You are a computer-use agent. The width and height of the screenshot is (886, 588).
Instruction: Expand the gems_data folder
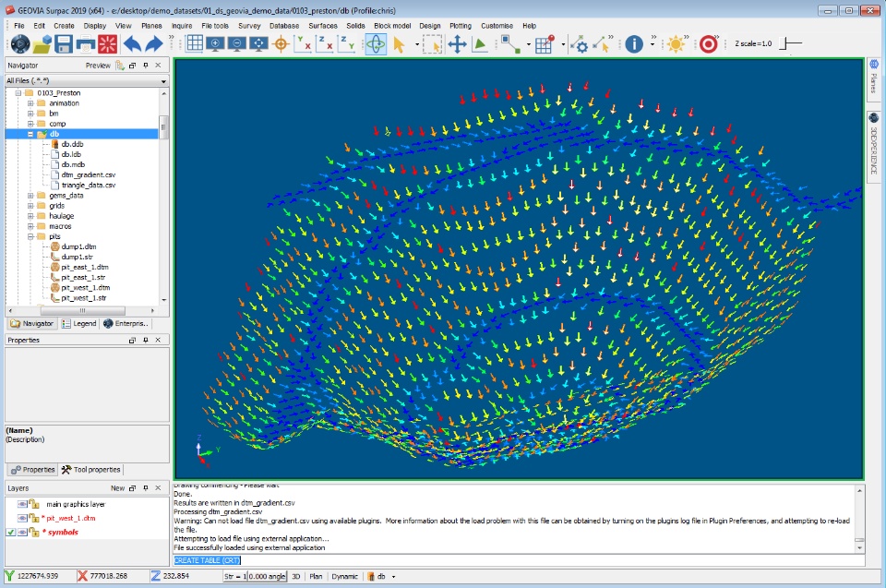tap(30, 196)
